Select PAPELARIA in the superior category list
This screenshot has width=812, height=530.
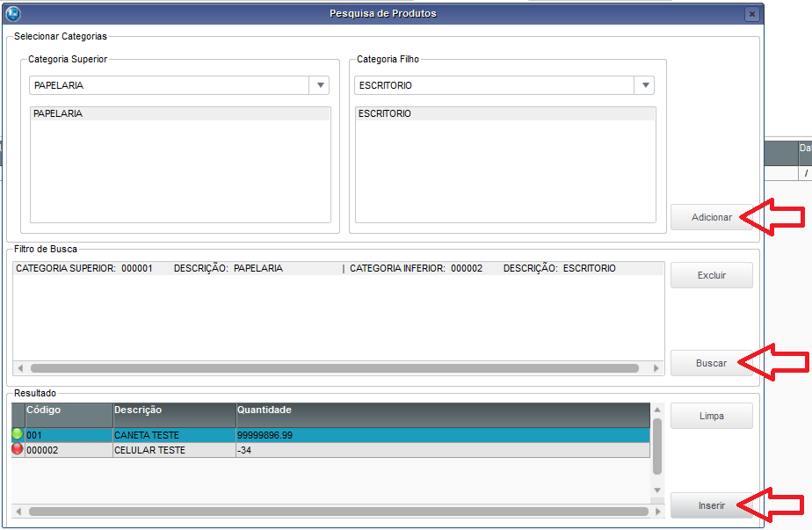point(180,113)
